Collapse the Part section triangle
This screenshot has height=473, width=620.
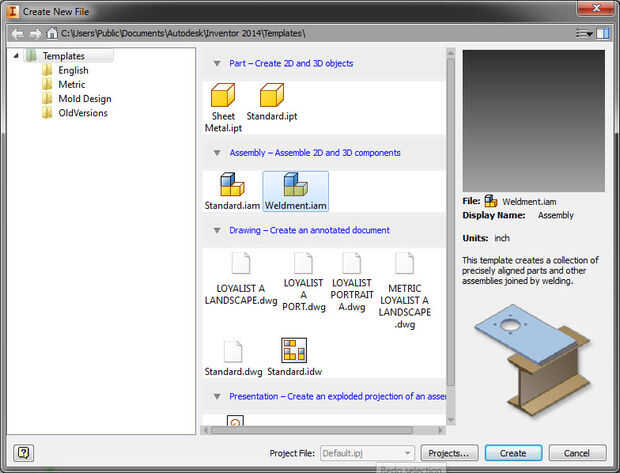pos(217,63)
